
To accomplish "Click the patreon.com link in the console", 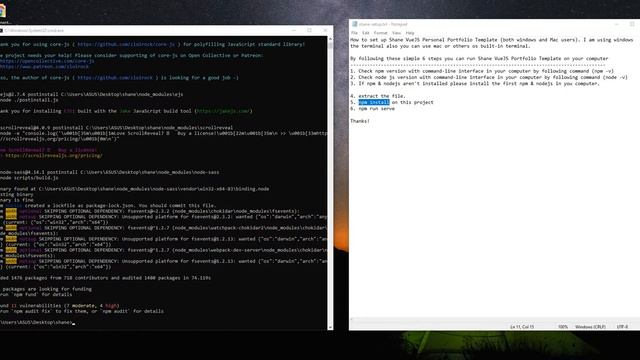I will pos(44,66).
